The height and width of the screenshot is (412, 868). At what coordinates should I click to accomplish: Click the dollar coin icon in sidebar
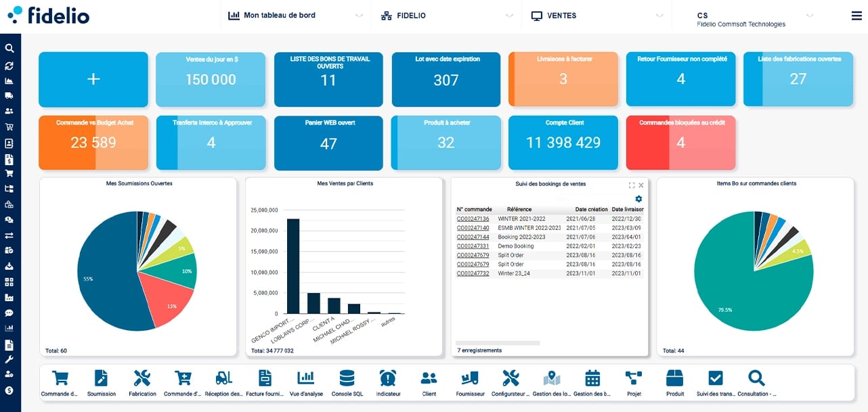[x=9, y=390]
